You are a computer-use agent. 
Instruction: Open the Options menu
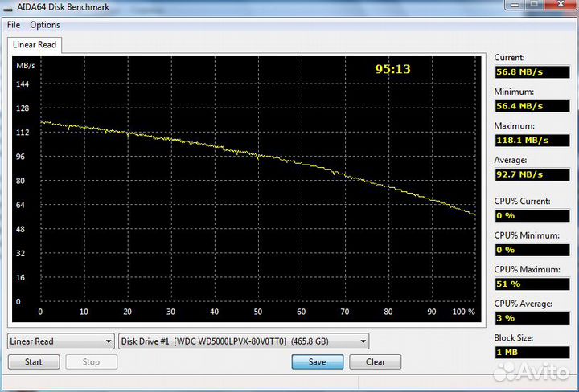click(x=45, y=25)
